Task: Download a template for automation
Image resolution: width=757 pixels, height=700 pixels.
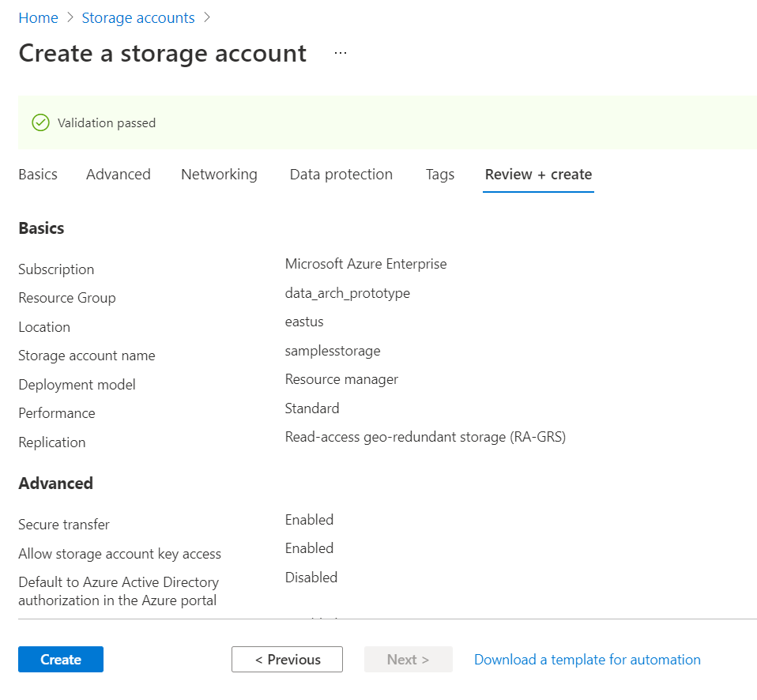Action: (x=587, y=660)
